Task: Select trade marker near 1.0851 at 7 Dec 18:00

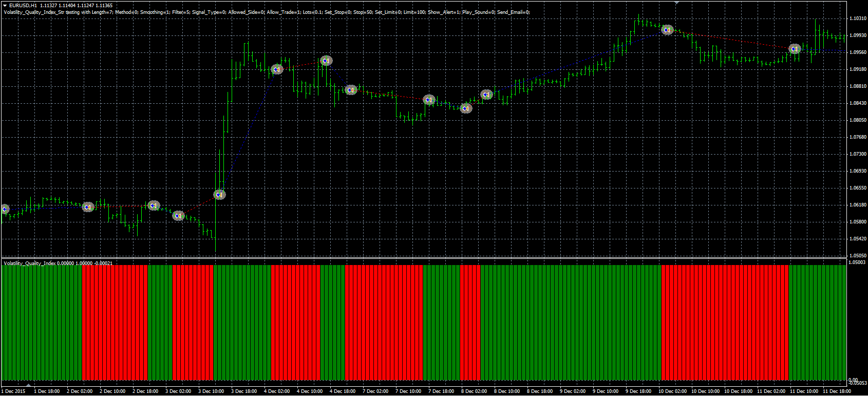Action: 429,100
